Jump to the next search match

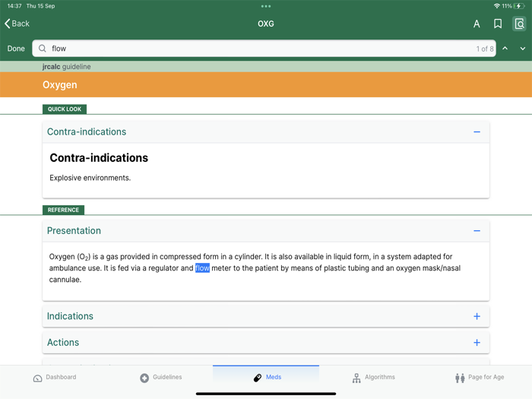tap(523, 49)
